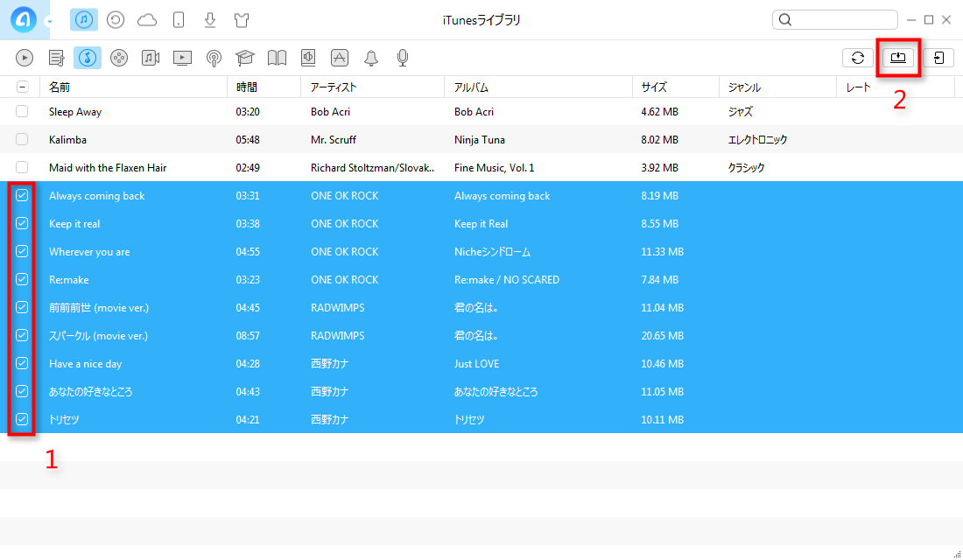Uncheck the Re:make checkbox
The image size is (963, 560).
coord(22,279)
